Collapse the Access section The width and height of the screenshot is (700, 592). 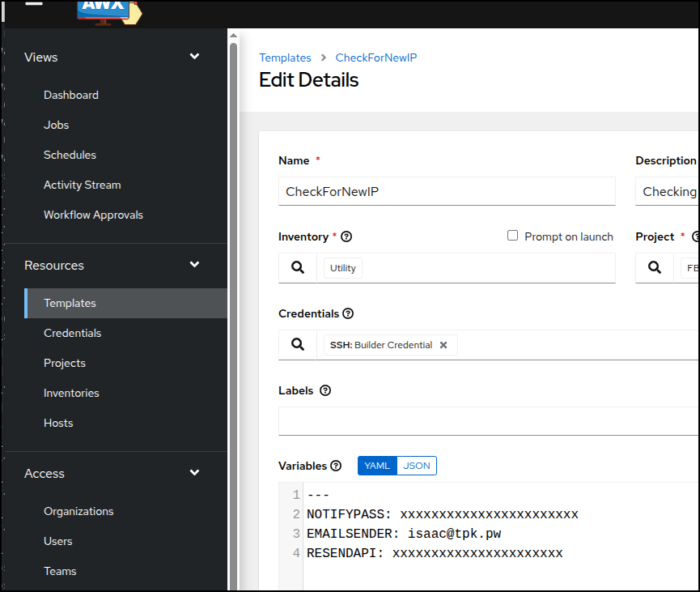tap(194, 473)
